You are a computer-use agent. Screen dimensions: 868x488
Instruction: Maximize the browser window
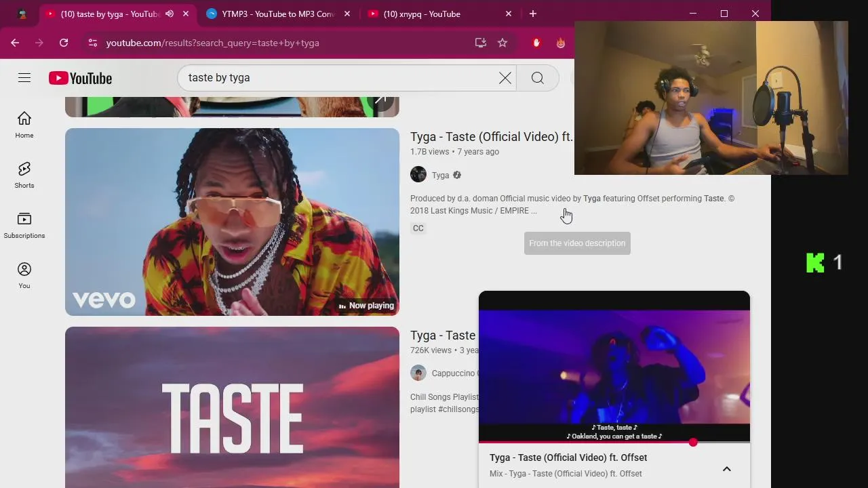tap(724, 14)
